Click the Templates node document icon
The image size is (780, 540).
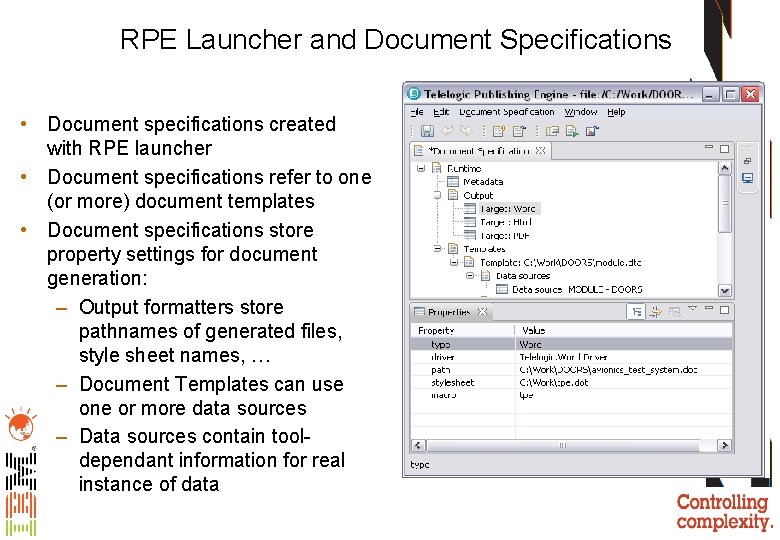point(453,249)
